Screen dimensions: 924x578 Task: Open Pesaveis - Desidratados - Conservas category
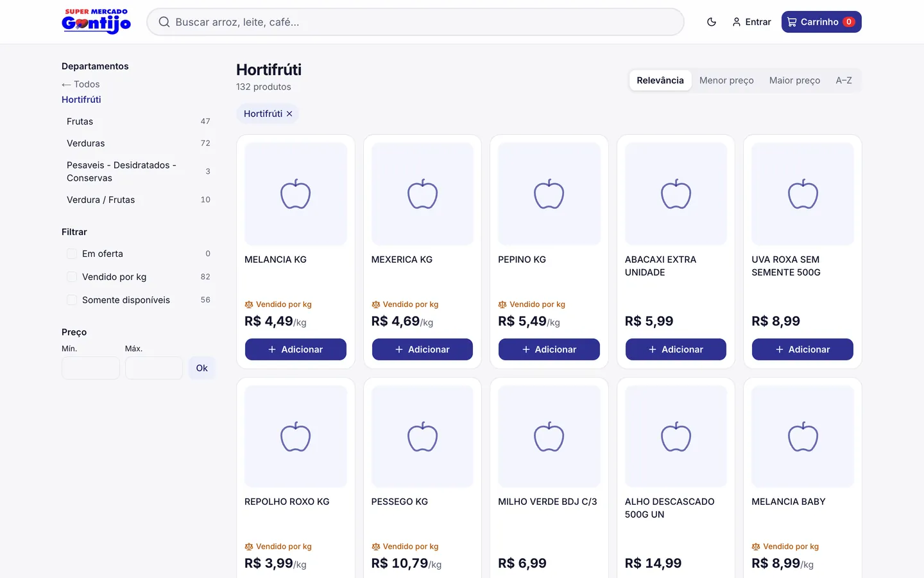(x=139, y=171)
